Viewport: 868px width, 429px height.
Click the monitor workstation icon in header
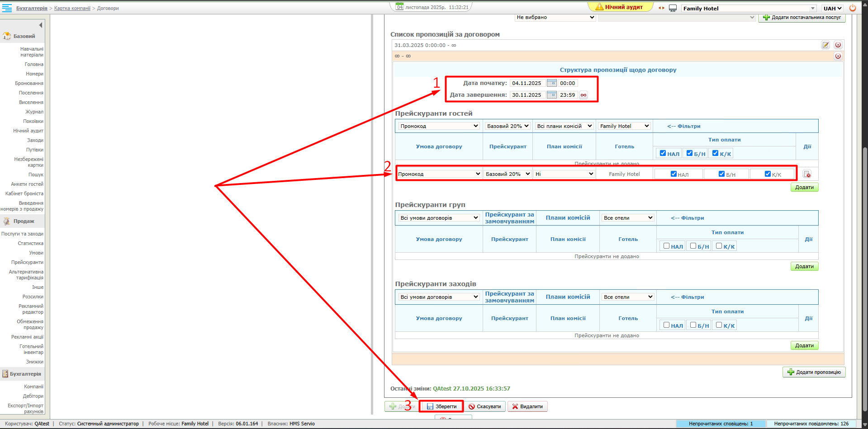[673, 8]
